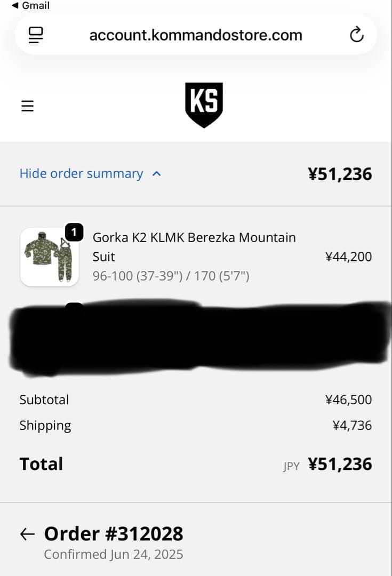Image resolution: width=392 pixels, height=576 pixels.
Task: Tap the item price ¥44,200
Action: (x=348, y=257)
